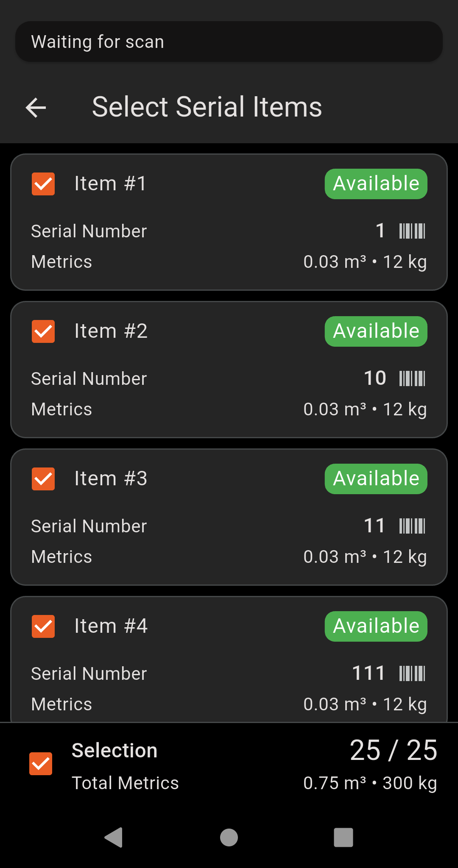Tap the Waiting for scan field

(x=229, y=42)
